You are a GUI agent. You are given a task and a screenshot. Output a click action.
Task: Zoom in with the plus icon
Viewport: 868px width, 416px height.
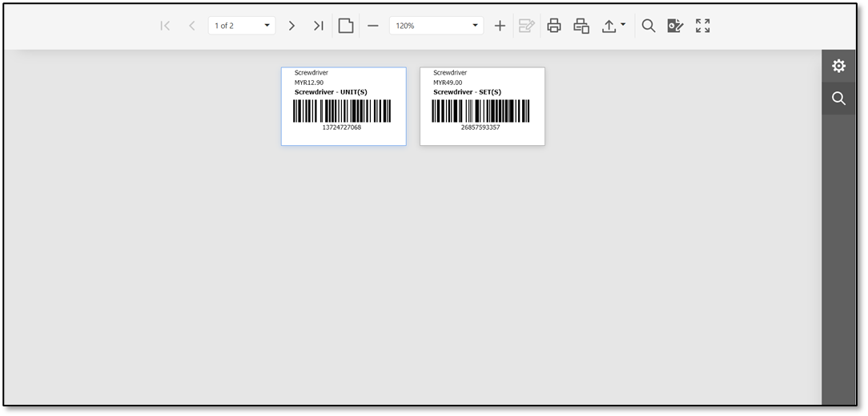coord(500,26)
